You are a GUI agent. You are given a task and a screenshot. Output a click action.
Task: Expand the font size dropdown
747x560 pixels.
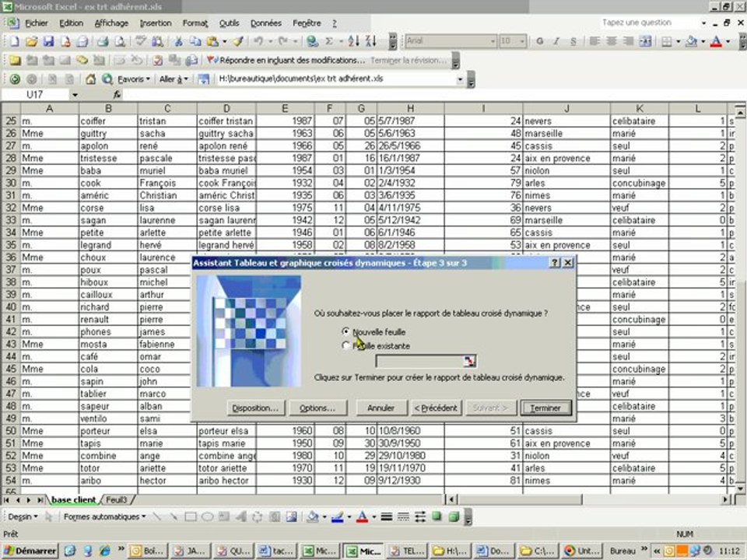click(521, 41)
